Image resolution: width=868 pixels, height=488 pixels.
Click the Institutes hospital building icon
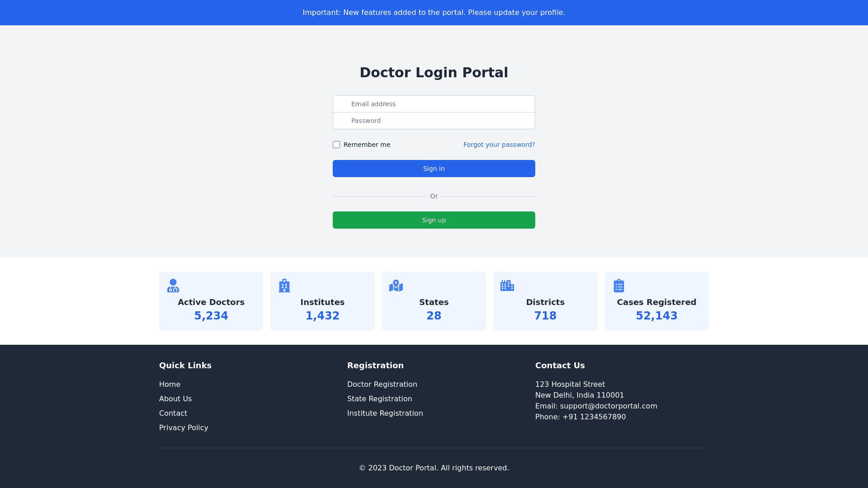coord(284,286)
